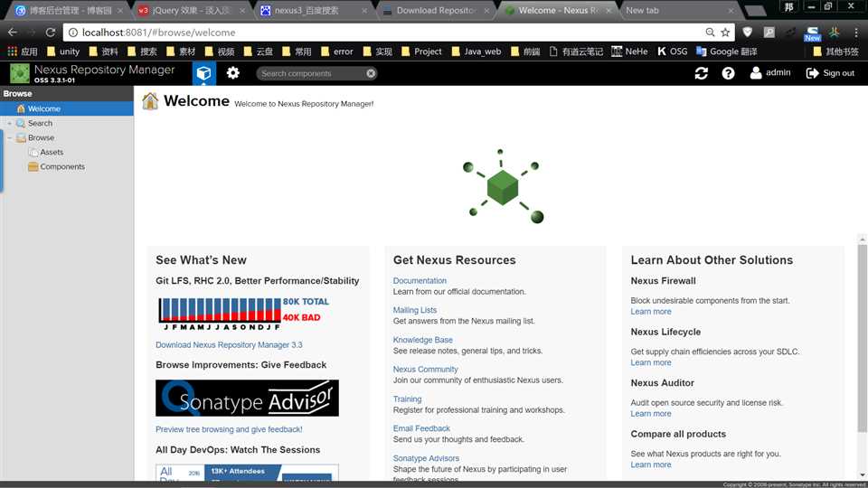This screenshot has width=868, height=488.
Task: Open Assets in the sidebar tree
Action: tap(52, 152)
